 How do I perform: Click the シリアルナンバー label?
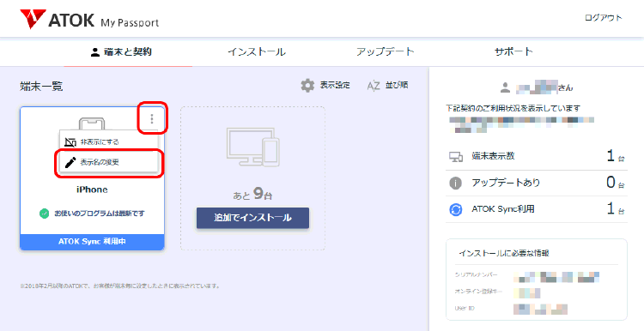tap(476, 275)
